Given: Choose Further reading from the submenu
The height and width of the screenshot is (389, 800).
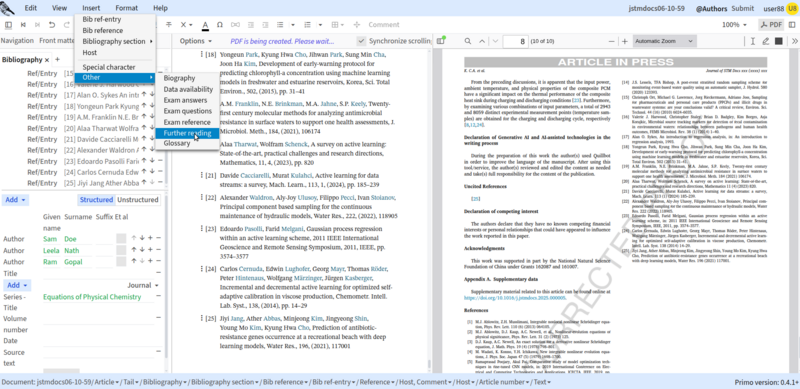Looking at the screenshot, I should (187, 133).
